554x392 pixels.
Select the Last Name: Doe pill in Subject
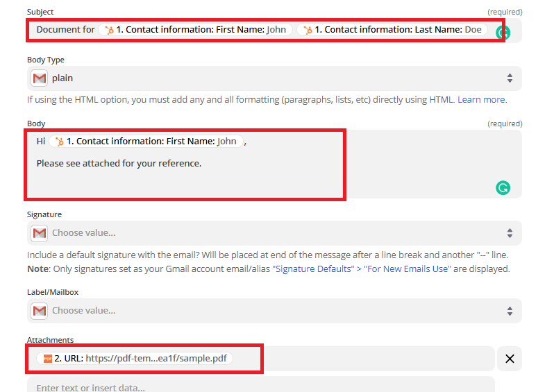tap(392, 31)
